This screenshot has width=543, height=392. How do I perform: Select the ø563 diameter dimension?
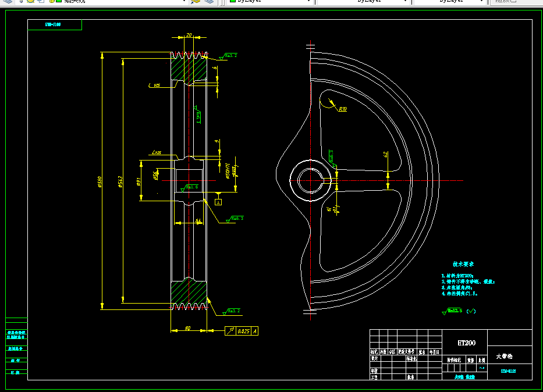click(x=120, y=181)
